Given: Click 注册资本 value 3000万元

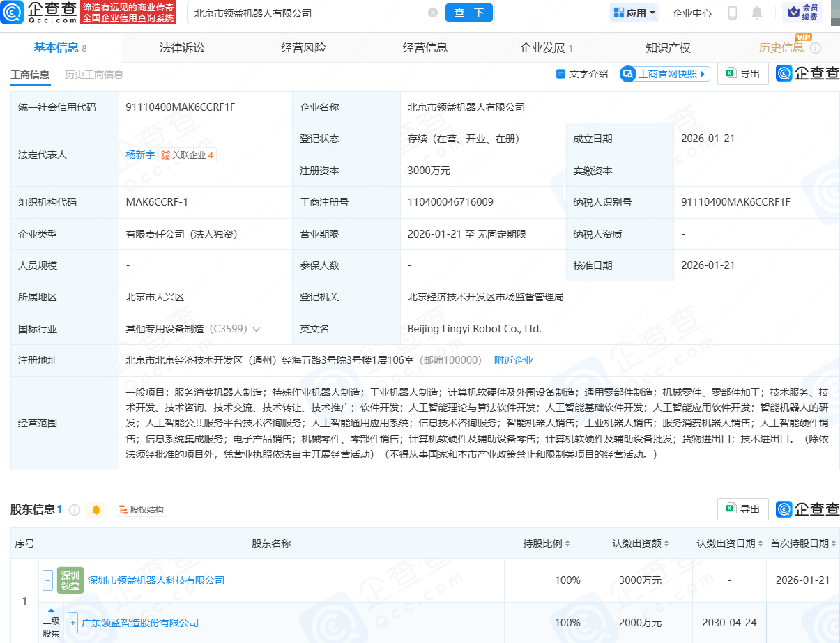Looking at the screenshot, I should pyautogui.click(x=429, y=171).
